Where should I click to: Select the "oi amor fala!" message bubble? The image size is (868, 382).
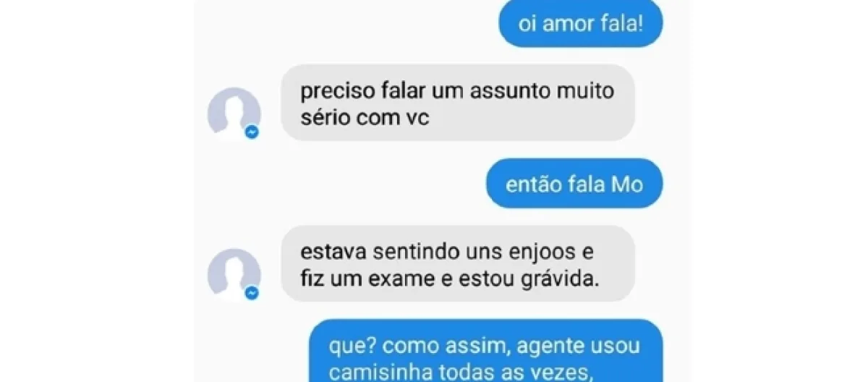[581, 24]
